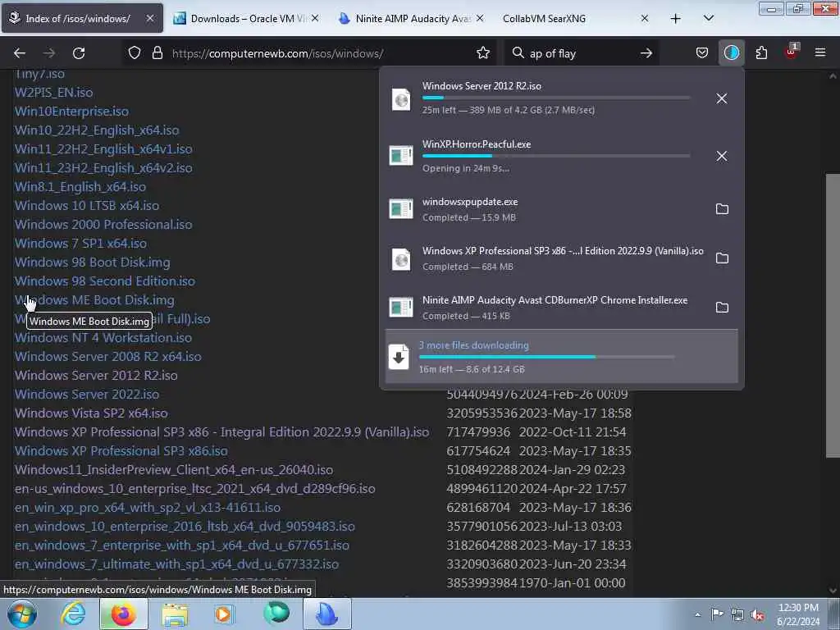840x630 pixels.
Task: Open Windows 7 SP1 x64.iso link
Action: point(80,243)
